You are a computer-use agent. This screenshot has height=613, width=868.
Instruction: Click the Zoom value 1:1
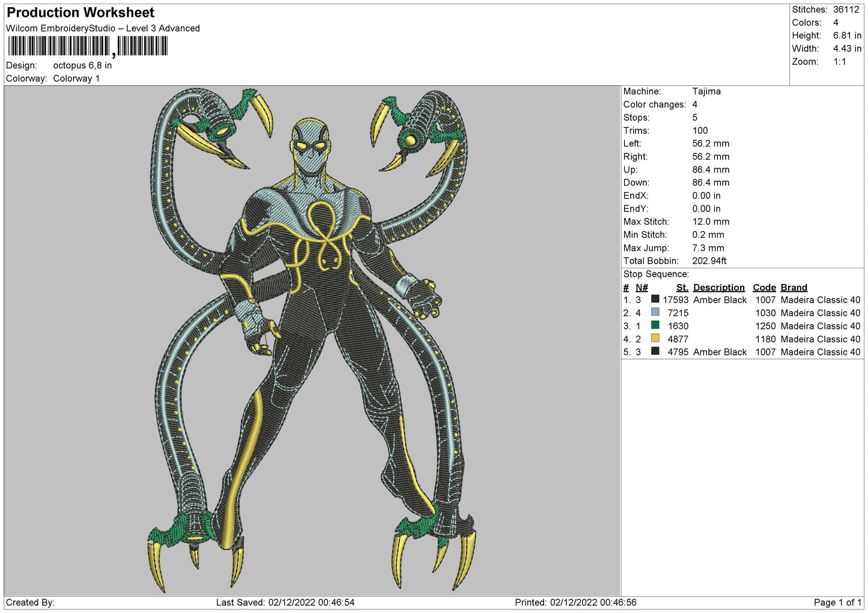click(x=840, y=62)
